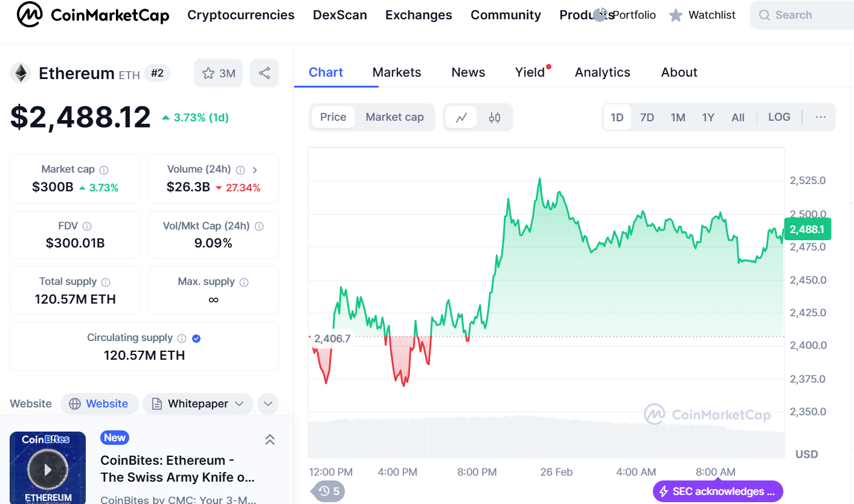
Task: Switch to the line chart icon
Action: coord(461,117)
